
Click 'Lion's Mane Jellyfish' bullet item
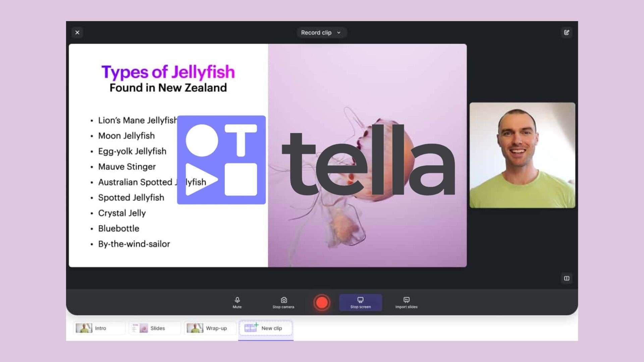click(x=137, y=120)
